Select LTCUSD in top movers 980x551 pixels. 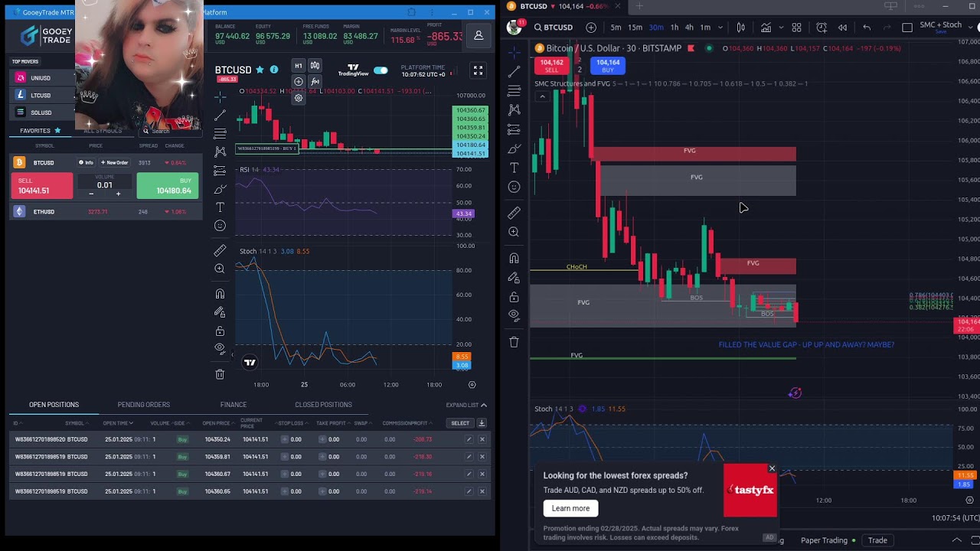(x=41, y=96)
